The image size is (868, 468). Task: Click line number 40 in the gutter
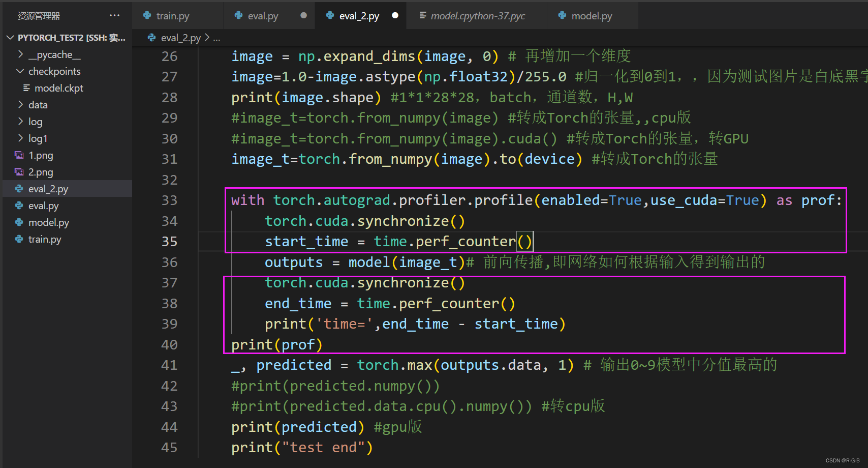(169, 345)
